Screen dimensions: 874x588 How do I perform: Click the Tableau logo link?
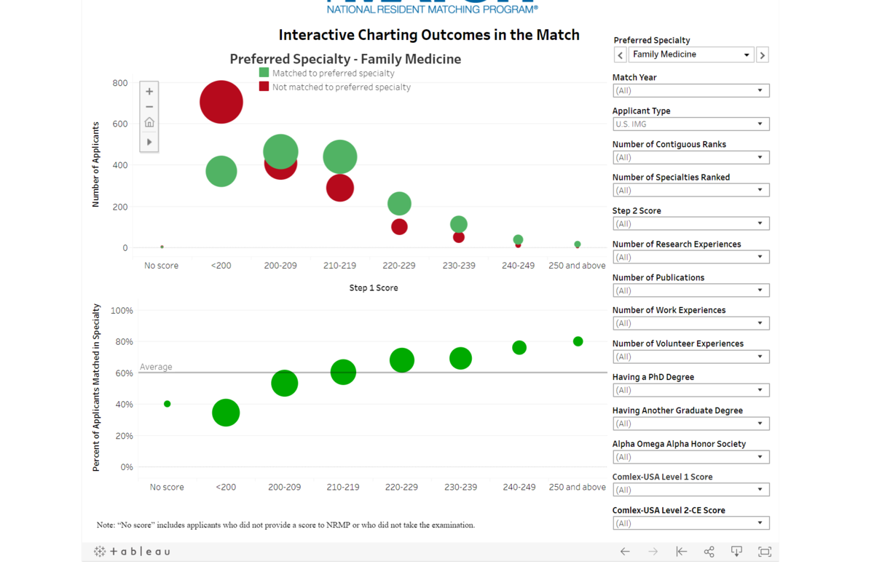(132, 552)
